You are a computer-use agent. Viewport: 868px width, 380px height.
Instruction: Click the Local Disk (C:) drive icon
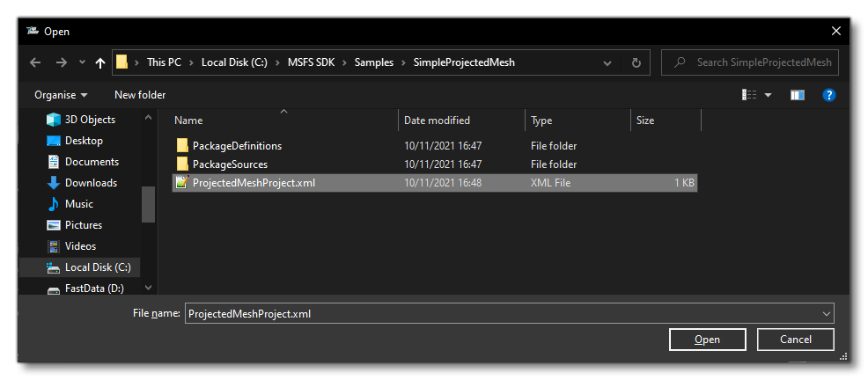click(x=54, y=268)
